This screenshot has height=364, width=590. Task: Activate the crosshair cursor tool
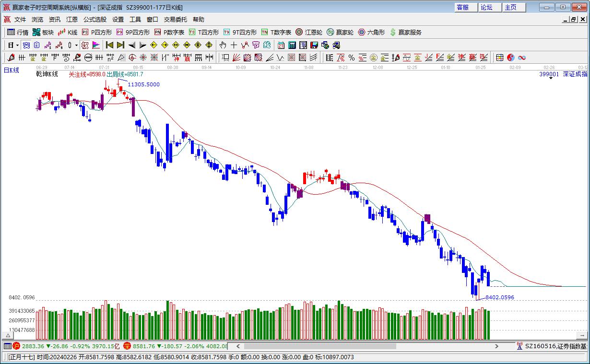(x=234, y=45)
